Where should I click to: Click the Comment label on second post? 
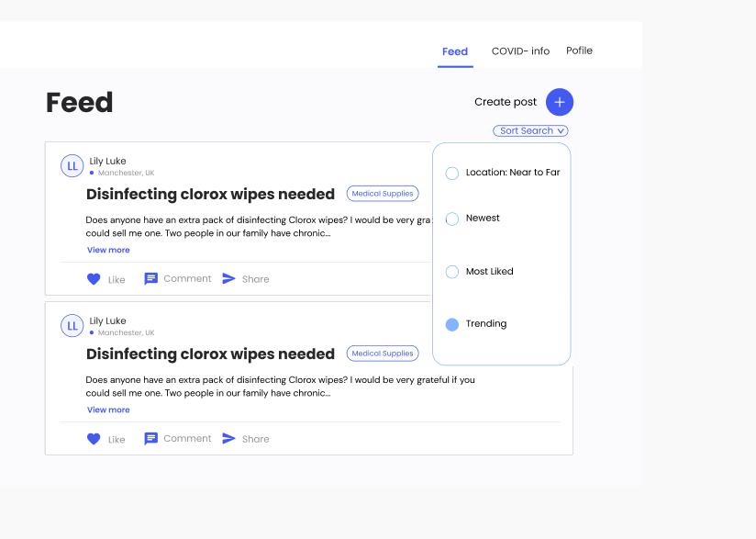187,438
